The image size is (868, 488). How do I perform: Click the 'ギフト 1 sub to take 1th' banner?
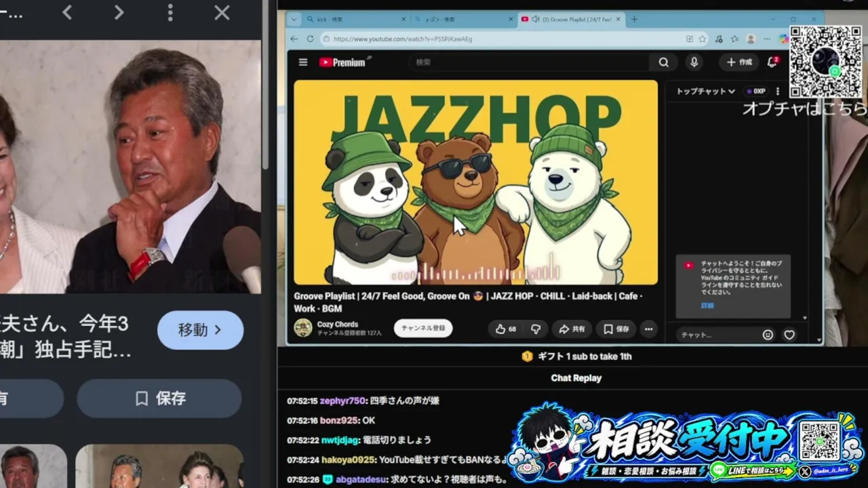click(576, 357)
